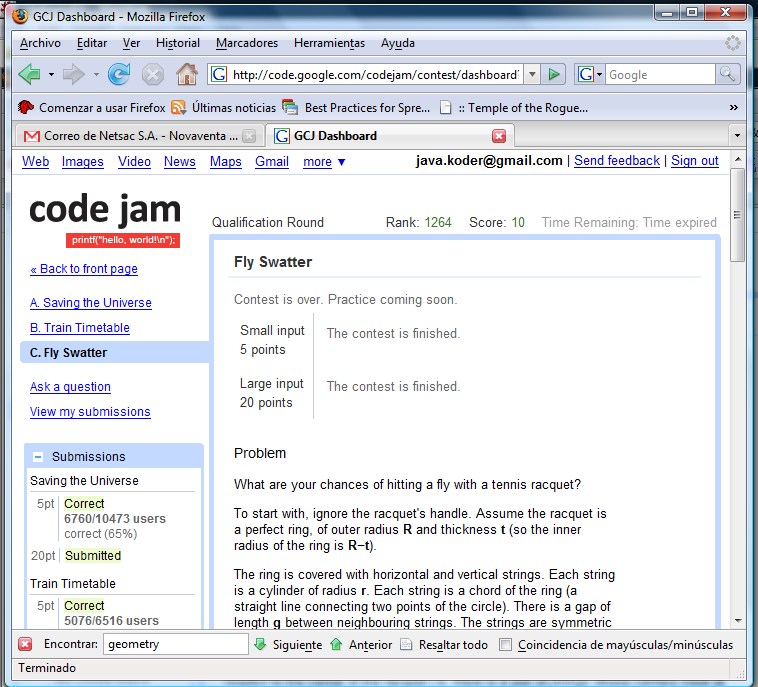Close the find bar with red X
Screen dimensions: 758x687
click(x=25, y=645)
